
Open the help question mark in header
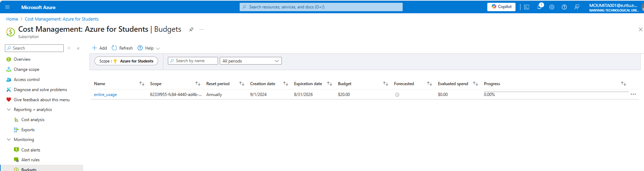[x=564, y=7]
